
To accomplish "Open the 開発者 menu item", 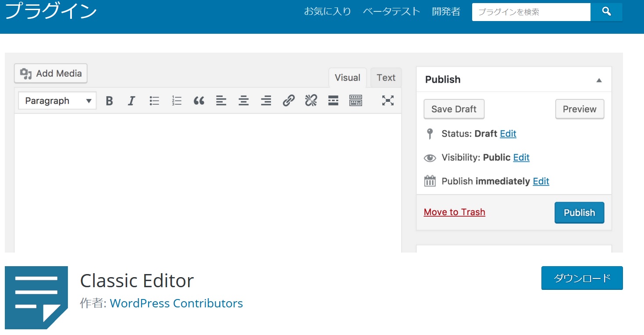I will [446, 12].
